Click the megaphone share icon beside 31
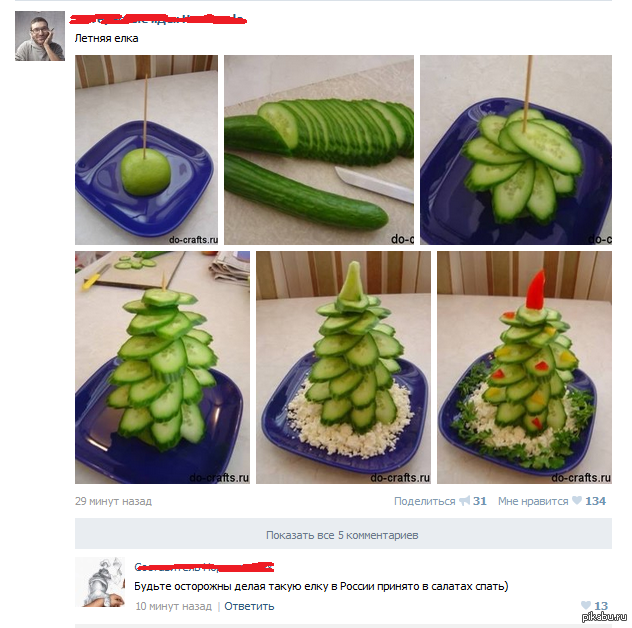Image resolution: width=632 pixels, height=628 pixels. click(x=464, y=501)
